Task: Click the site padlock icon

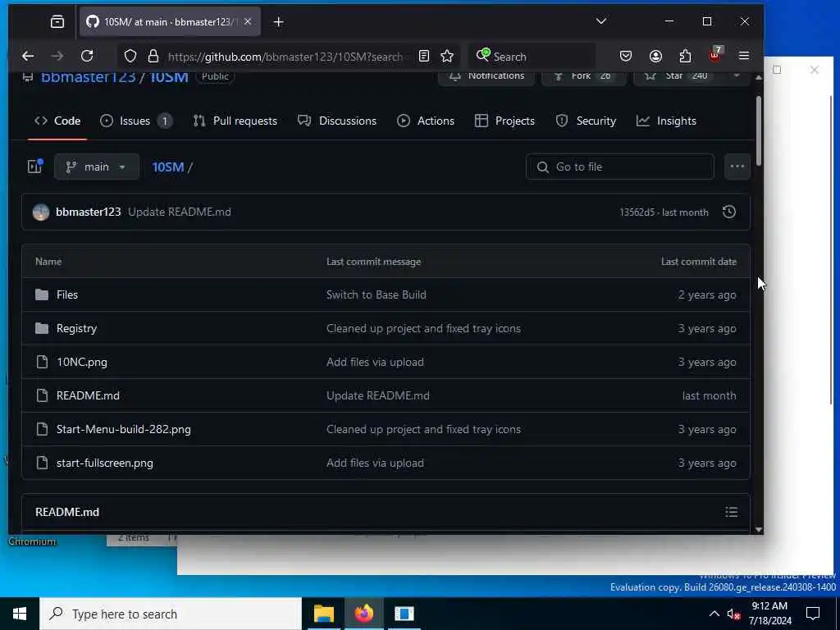Action: click(x=153, y=57)
